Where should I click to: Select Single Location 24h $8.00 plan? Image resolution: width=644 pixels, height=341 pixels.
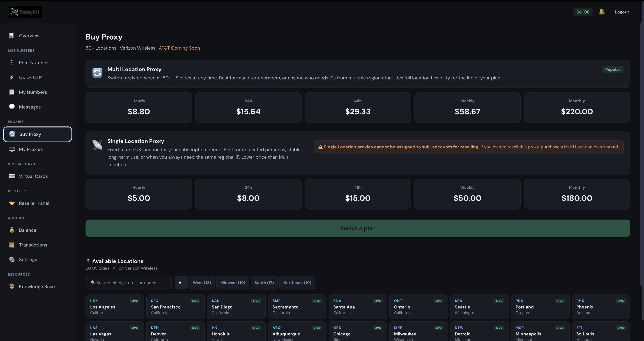pyautogui.click(x=248, y=194)
